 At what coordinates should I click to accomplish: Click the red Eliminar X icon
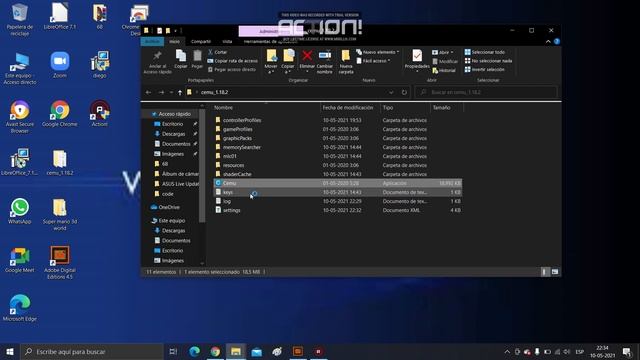[307, 55]
